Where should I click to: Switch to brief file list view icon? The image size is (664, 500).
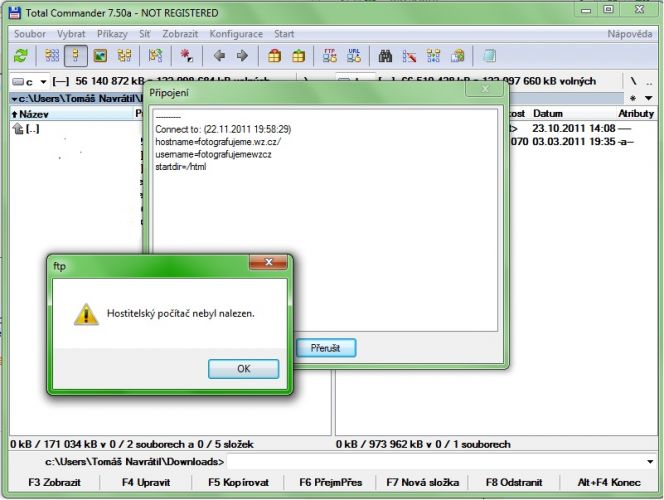click(52, 55)
